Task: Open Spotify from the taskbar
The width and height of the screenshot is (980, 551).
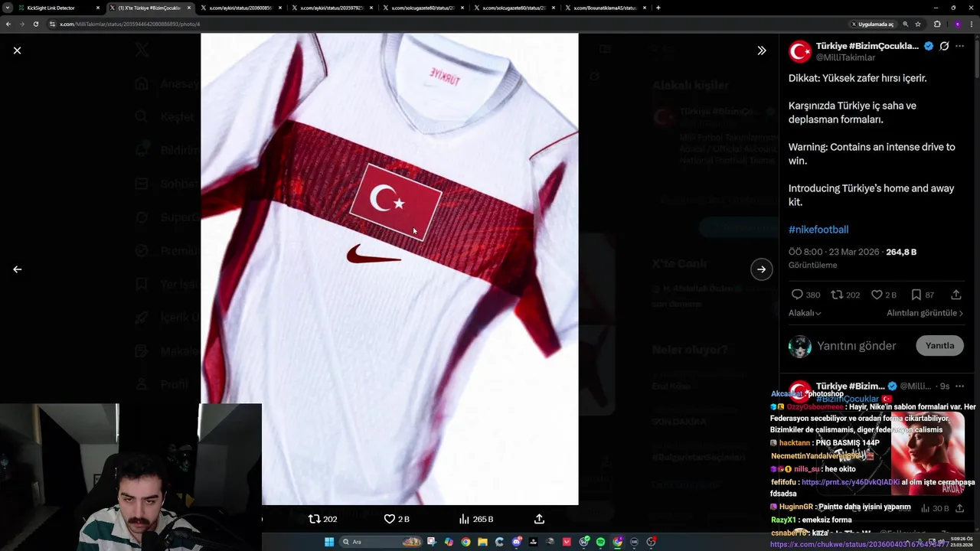Action: (600, 542)
